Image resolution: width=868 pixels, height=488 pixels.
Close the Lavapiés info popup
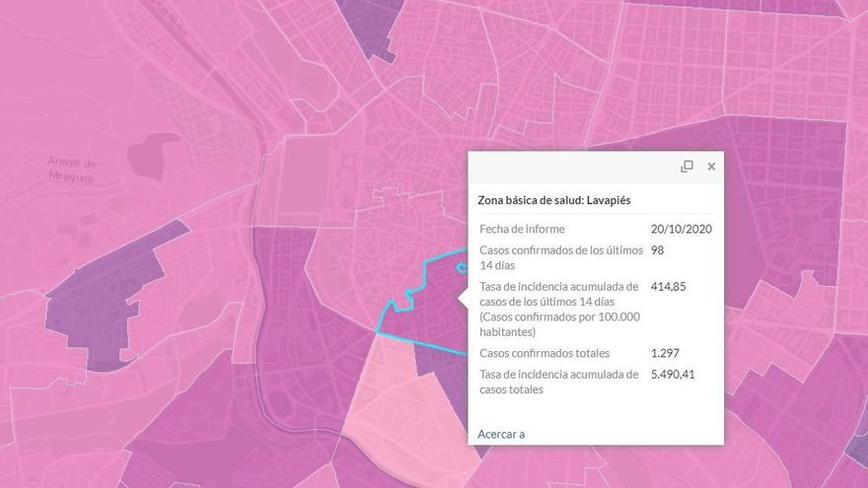(711, 166)
